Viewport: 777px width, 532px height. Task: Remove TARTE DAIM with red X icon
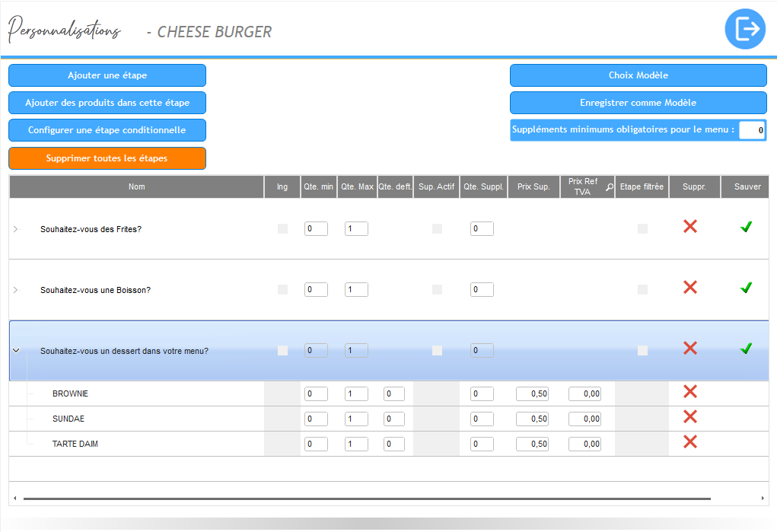click(x=690, y=442)
